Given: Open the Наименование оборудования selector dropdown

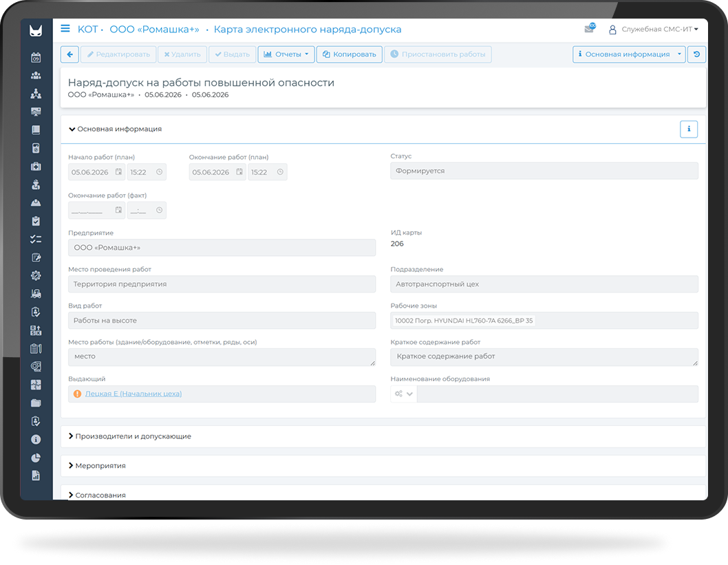Looking at the screenshot, I should (x=403, y=394).
